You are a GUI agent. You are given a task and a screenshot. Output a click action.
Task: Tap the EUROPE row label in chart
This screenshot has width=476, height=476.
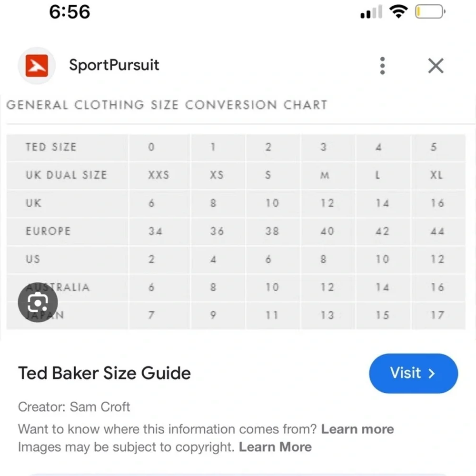(48, 231)
